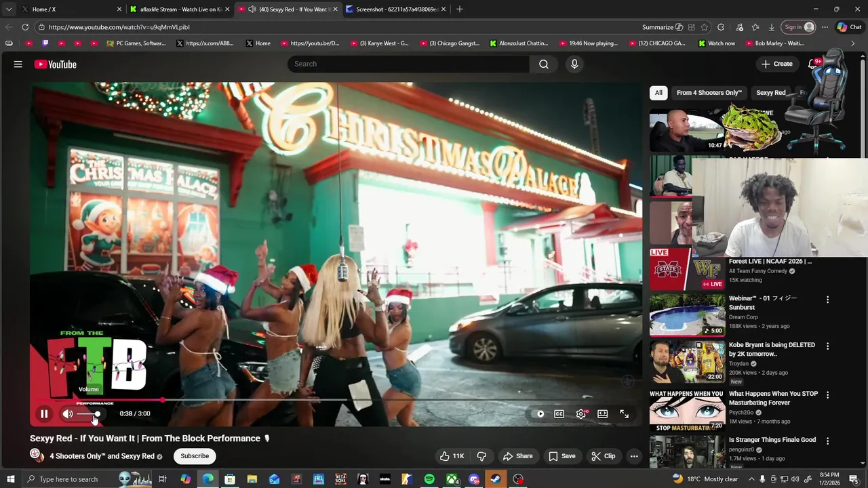This screenshot has height=488, width=868.
Task: Add this page to favorites star
Action: (x=705, y=27)
